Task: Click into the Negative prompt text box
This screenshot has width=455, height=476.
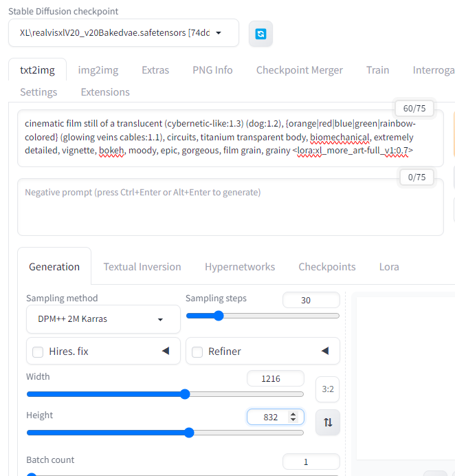Action: coord(230,207)
